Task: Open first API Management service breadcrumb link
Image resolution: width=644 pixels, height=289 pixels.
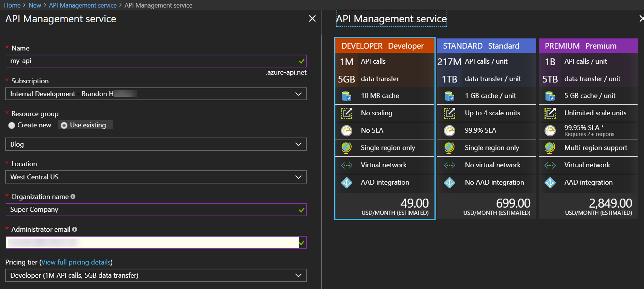Action: point(83,5)
